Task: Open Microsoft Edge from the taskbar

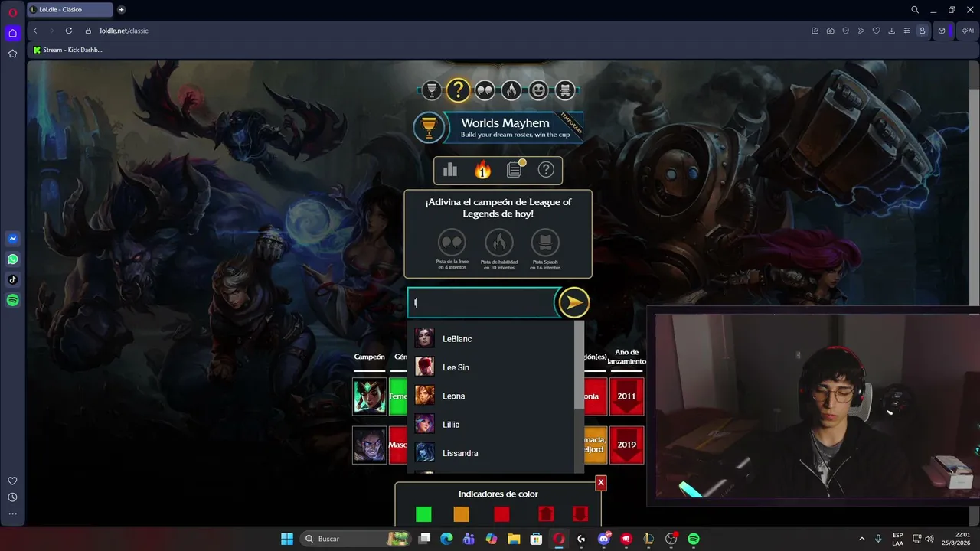Action: (446, 539)
